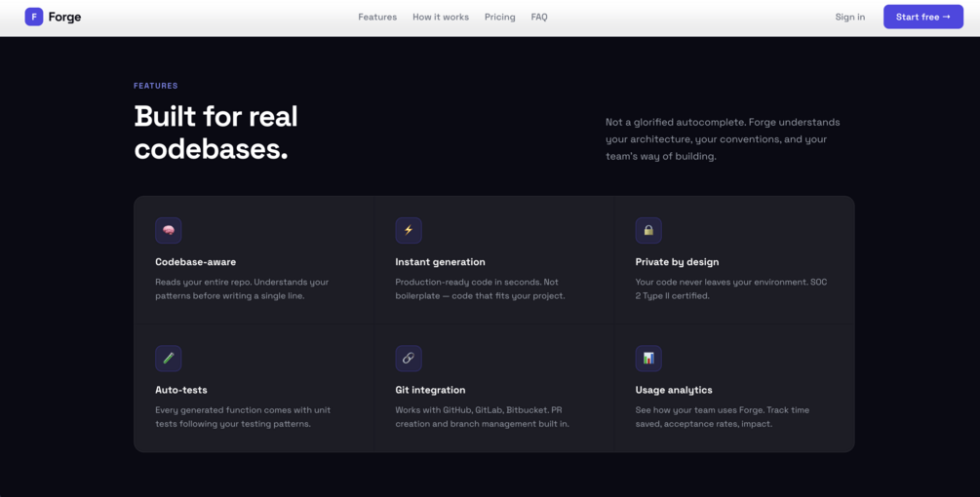Screen dimensions: 980x497
Task: Click the "Reads your entire repo" description
Action: (242, 289)
